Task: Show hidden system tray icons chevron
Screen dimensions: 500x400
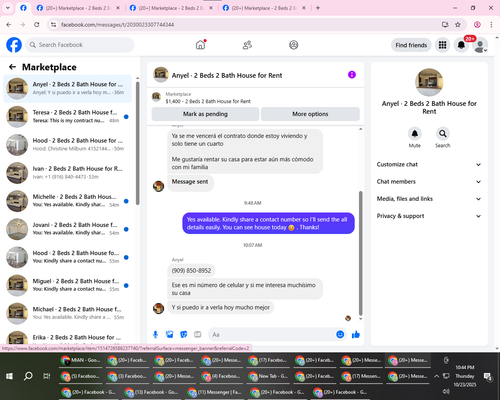Action: [436, 376]
